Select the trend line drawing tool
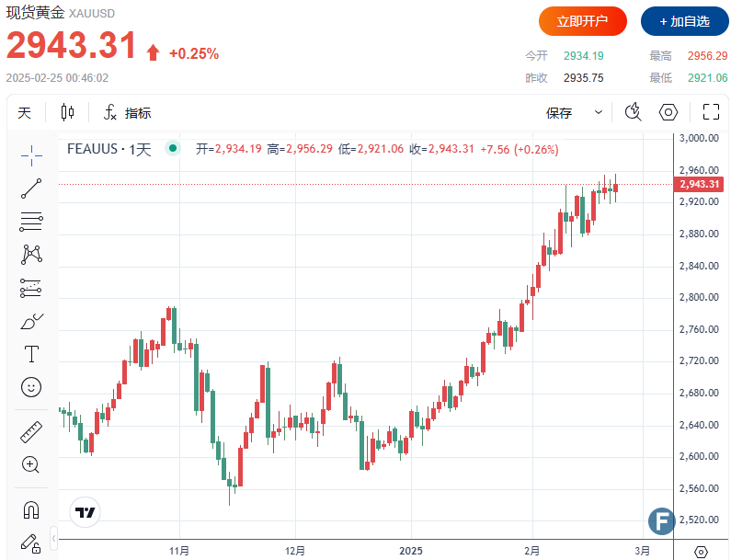This screenshot has width=731, height=560. point(31,188)
